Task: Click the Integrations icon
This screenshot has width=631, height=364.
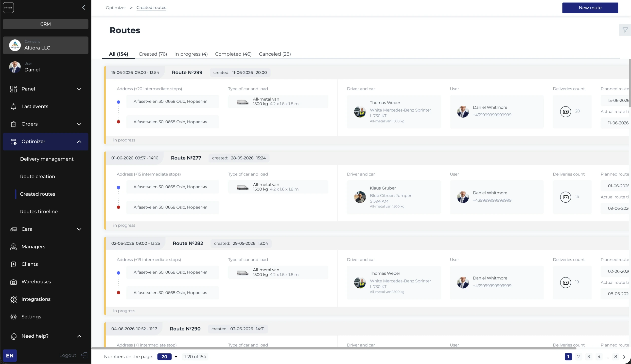Action: 14,299
